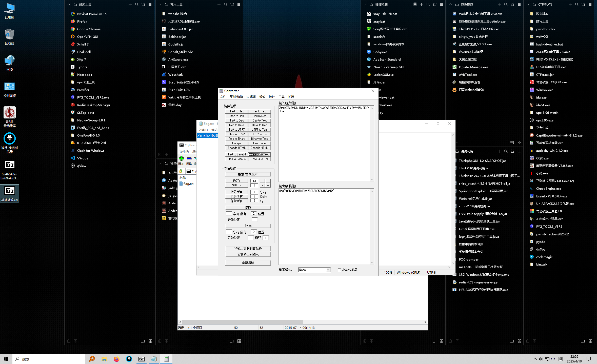Viewport: 597px width, 364px height.
Task: Collapse the 扫描检测 panel chevron
Action: tap(365, 4)
